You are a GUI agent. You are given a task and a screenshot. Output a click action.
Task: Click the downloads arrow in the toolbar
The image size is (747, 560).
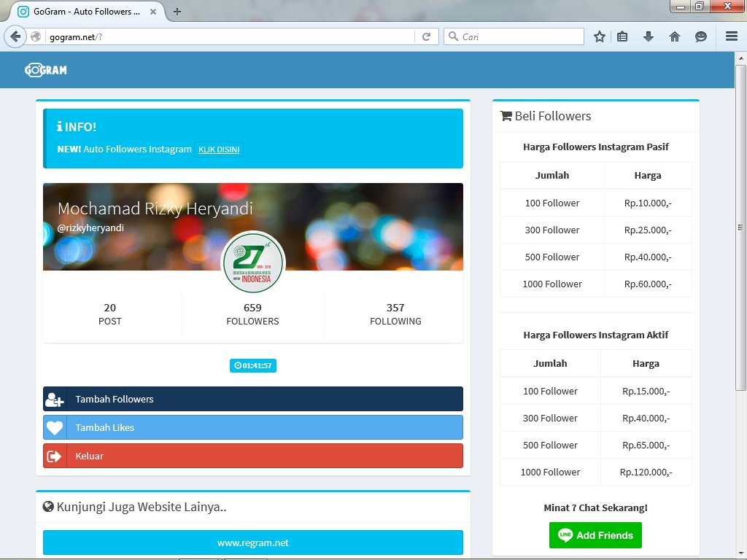tap(649, 36)
